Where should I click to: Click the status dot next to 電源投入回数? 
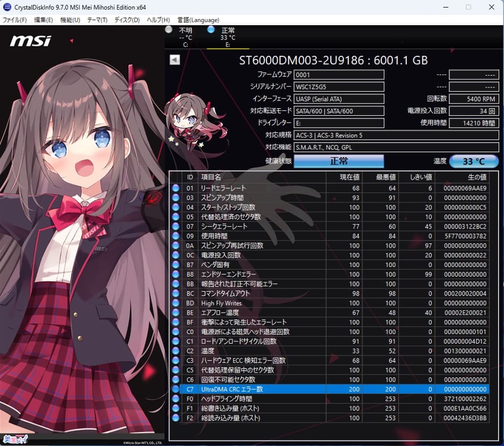pos(174,255)
